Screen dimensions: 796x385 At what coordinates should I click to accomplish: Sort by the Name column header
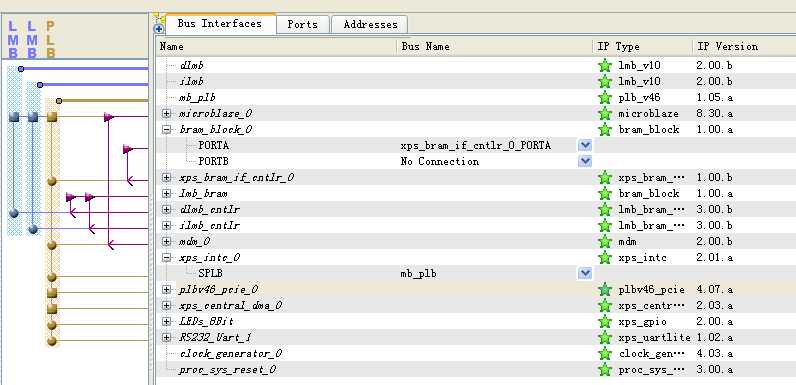pyautogui.click(x=277, y=47)
